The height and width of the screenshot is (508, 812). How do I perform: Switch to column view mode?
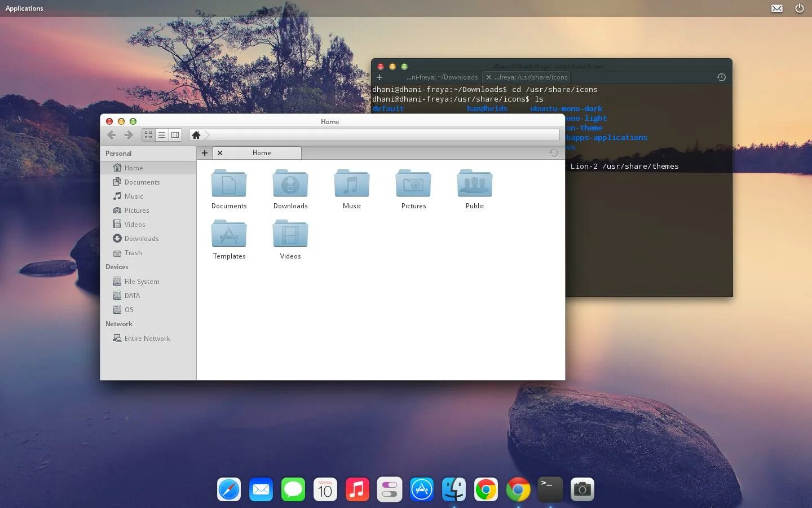tap(175, 135)
